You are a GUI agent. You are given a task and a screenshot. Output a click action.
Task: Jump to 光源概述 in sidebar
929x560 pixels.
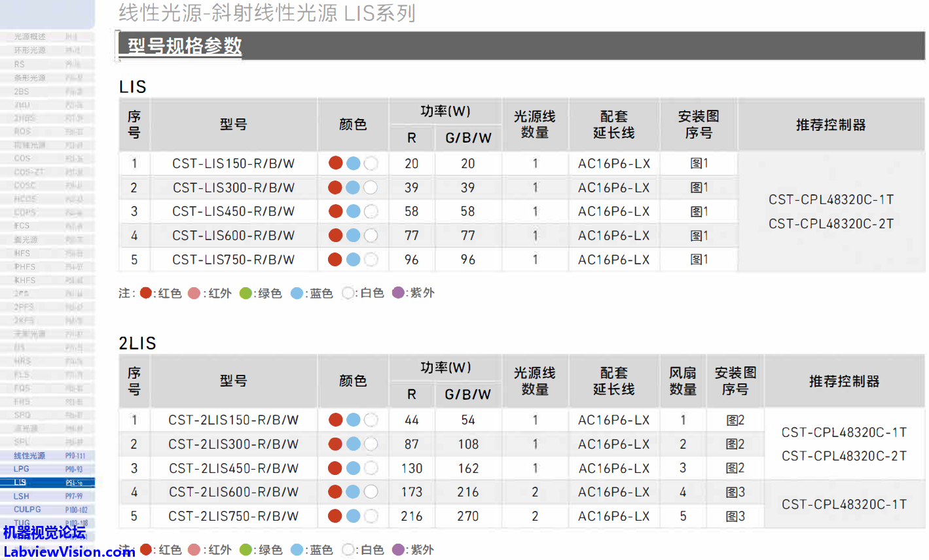point(30,37)
